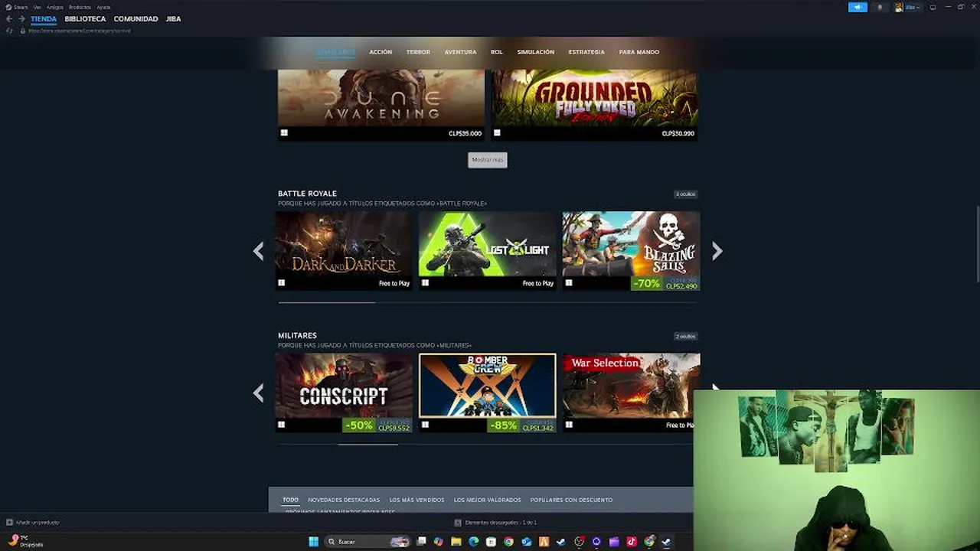The height and width of the screenshot is (551, 980).
Task: Select the LOS MÁS VENDIDOS tab
Action: tap(416, 500)
